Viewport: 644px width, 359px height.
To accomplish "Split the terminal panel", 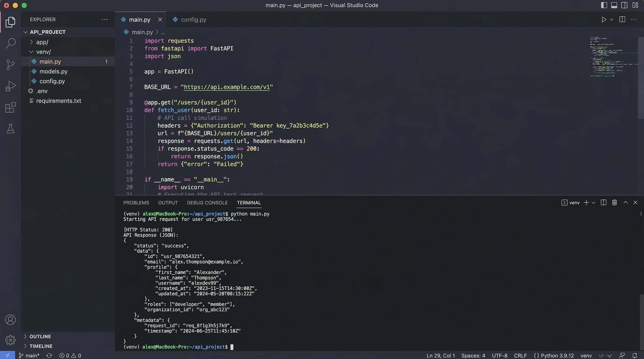I will [603, 202].
